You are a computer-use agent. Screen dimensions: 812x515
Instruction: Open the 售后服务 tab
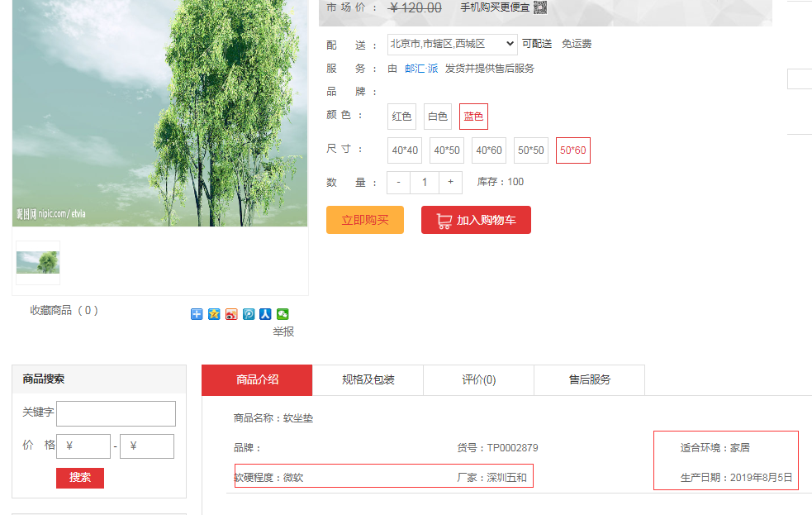pyautogui.click(x=590, y=380)
